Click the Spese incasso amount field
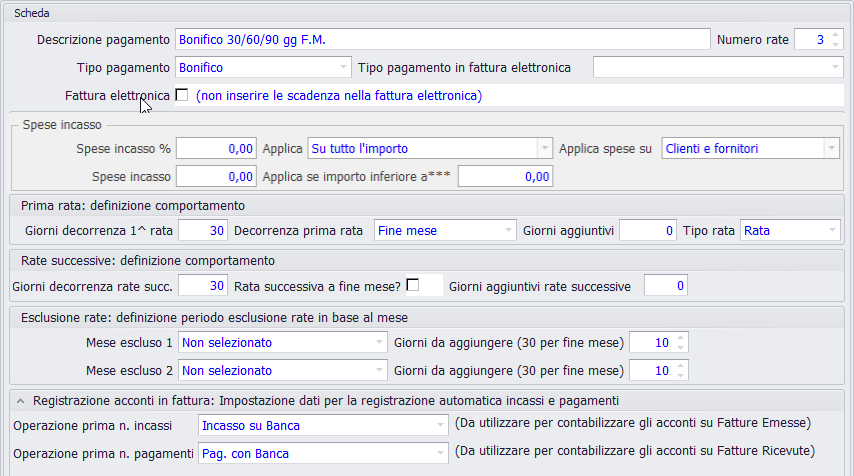 pos(216,176)
